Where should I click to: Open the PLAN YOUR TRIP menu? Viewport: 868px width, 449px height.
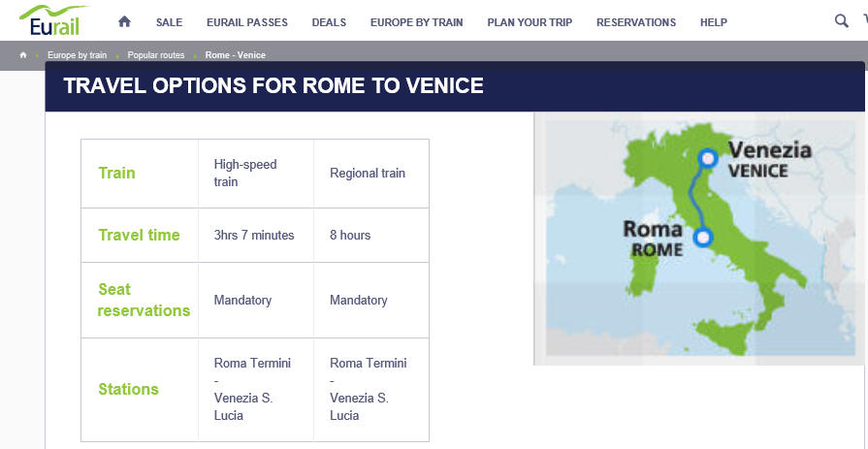point(530,22)
